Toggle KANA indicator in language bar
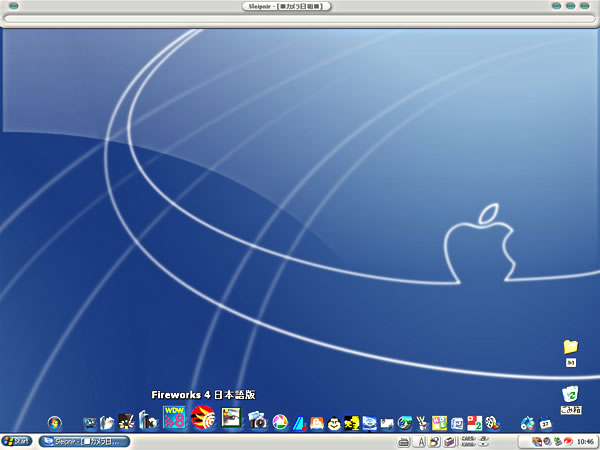The height and width of the screenshot is (450, 600). pyautogui.click(x=468, y=444)
